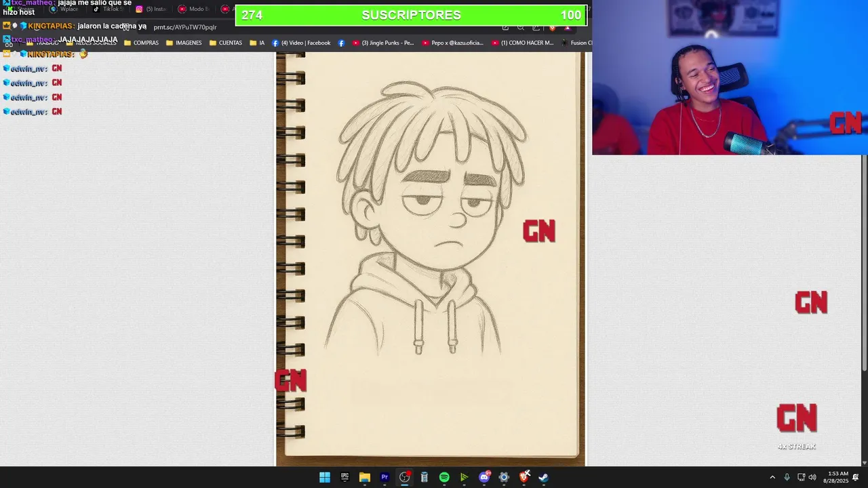
Task: Open the (1) COMO HACER M... bookmark
Action: [x=522, y=43]
